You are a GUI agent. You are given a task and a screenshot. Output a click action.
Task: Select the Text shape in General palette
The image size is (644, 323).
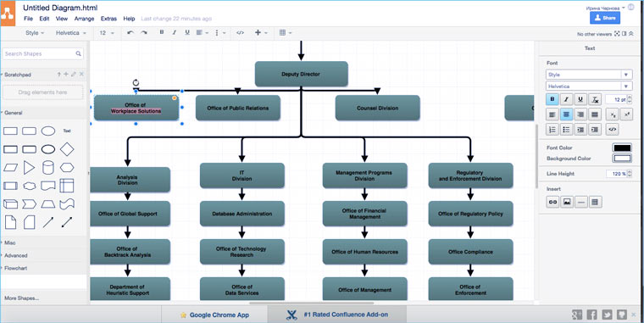[x=67, y=131]
